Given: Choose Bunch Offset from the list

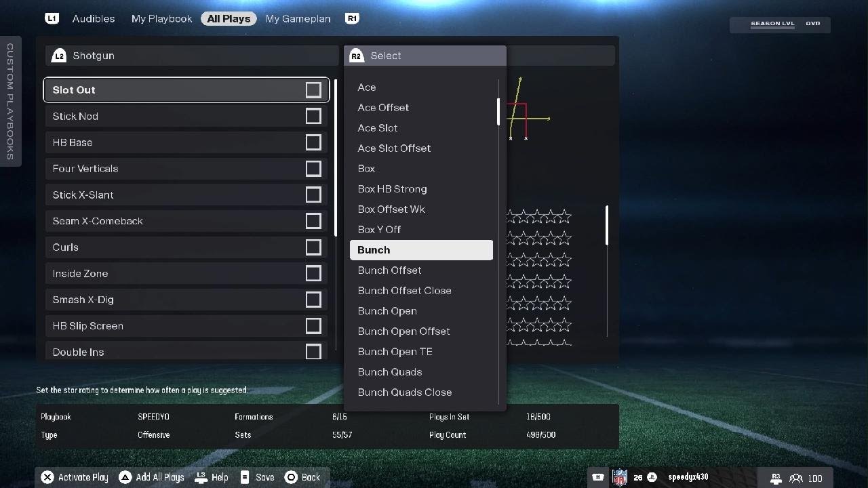Looking at the screenshot, I should [x=421, y=270].
